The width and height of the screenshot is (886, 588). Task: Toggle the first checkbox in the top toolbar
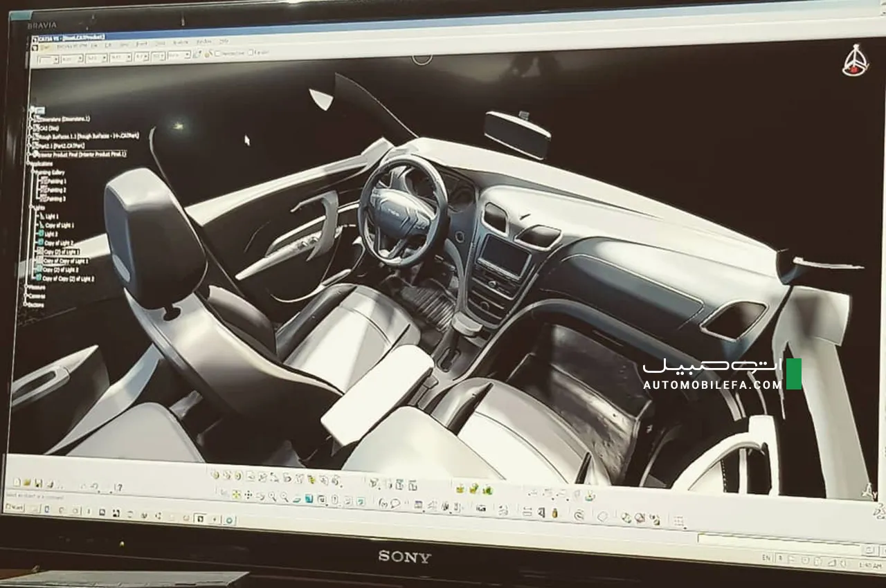217,53
